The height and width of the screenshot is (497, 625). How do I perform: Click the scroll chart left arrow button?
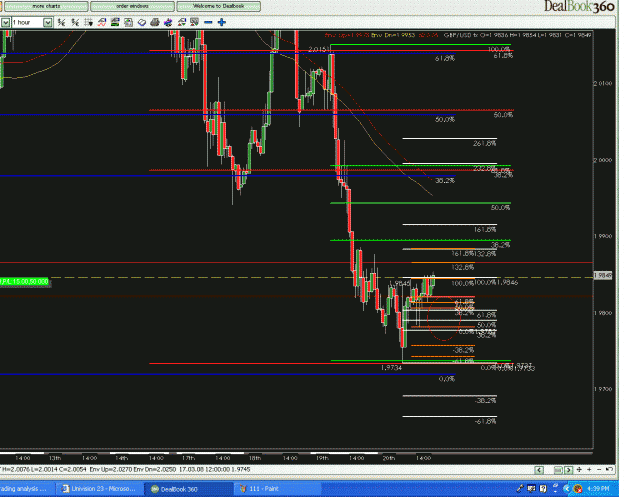click(x=539, y=470)
